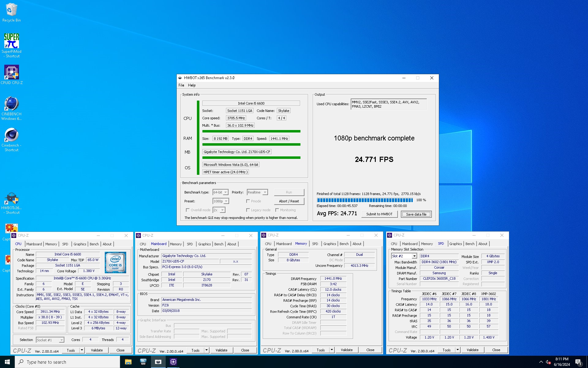Open the Preset 1080p dropdown
Viewport: 588px width, 368px height.
tap(221, 201)
